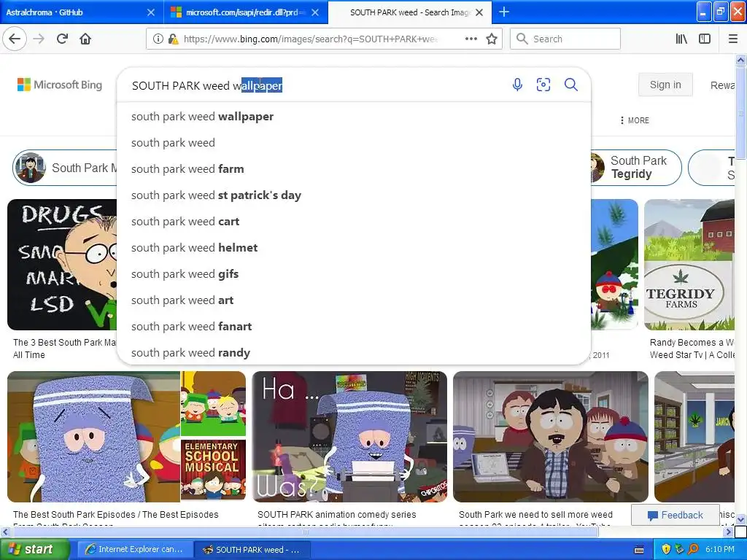Click the horizontal page scrollbar
Image resolution: width=747 pixels, height=560 pixels.
coord(305,532)
